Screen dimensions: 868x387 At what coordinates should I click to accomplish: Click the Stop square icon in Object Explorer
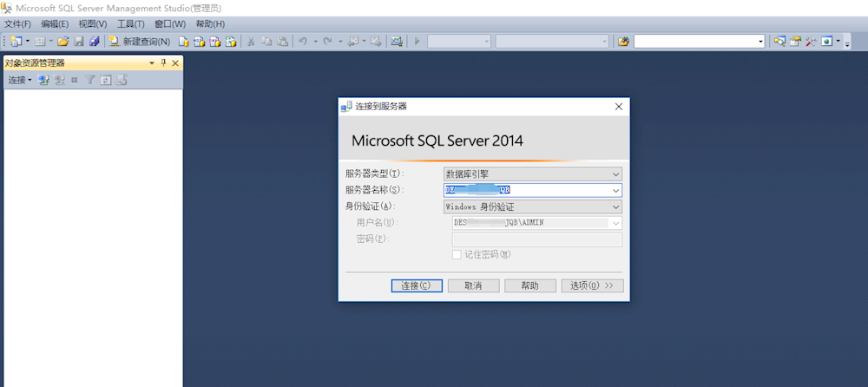click(x=74, y=81)
